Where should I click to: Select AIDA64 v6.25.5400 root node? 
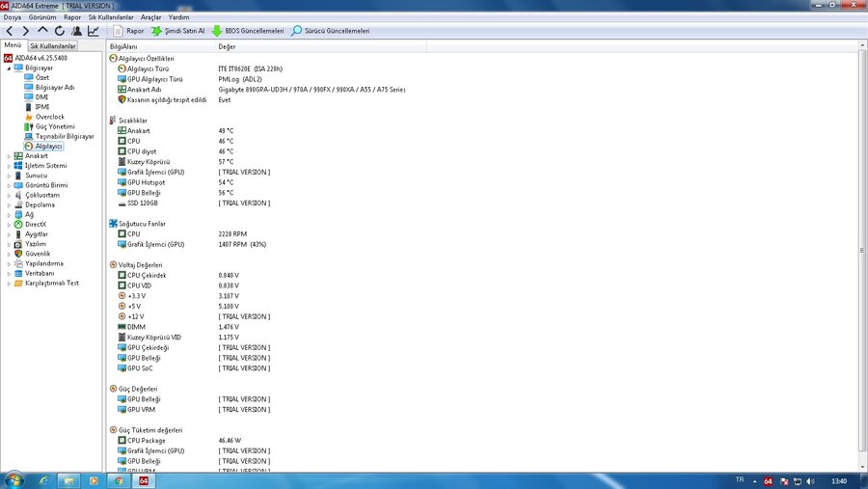[36, 58]
